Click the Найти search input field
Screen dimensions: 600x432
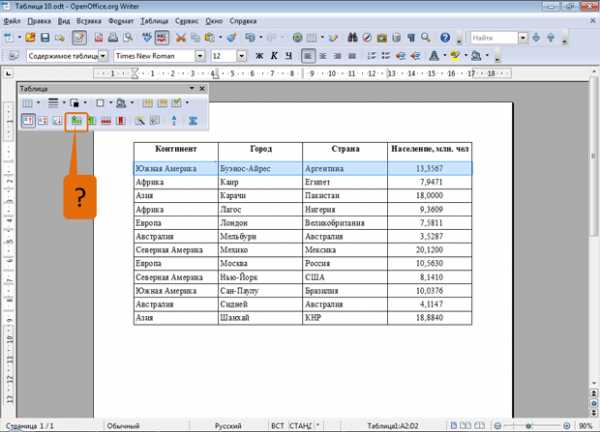click(494, 37)
